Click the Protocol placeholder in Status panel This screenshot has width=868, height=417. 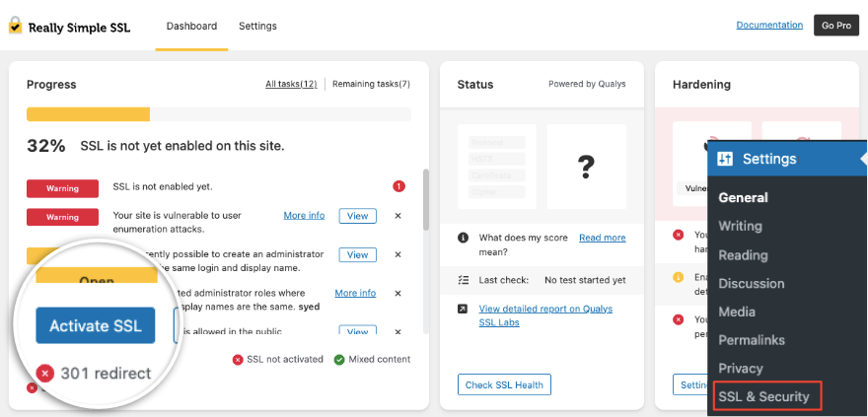click(x=496, y=142)
